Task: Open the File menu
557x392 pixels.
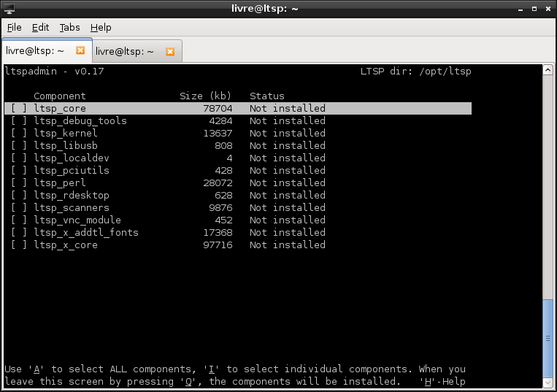Action: pyautogui.click(x=14, y=27)
